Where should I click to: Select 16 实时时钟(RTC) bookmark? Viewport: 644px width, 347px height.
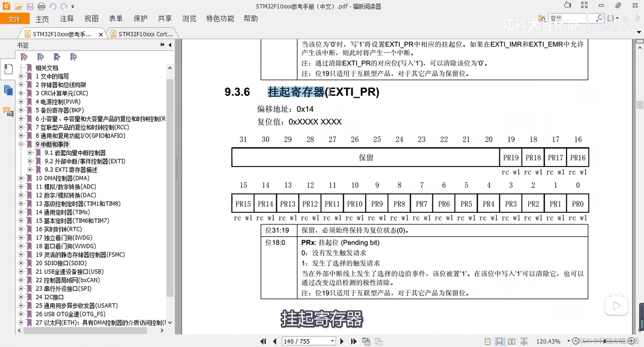tap(59, 229)
